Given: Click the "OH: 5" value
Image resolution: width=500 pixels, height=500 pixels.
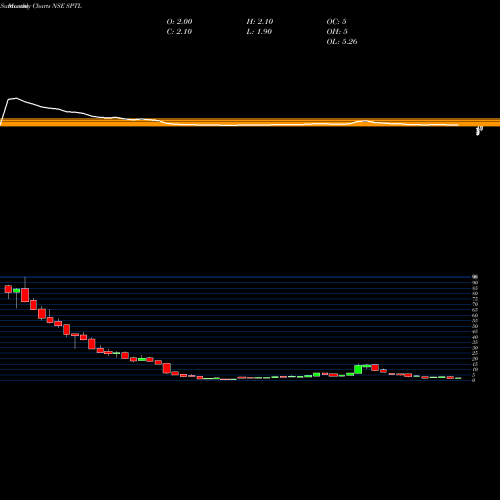Looking at the screenshot, I should point(337,31).
